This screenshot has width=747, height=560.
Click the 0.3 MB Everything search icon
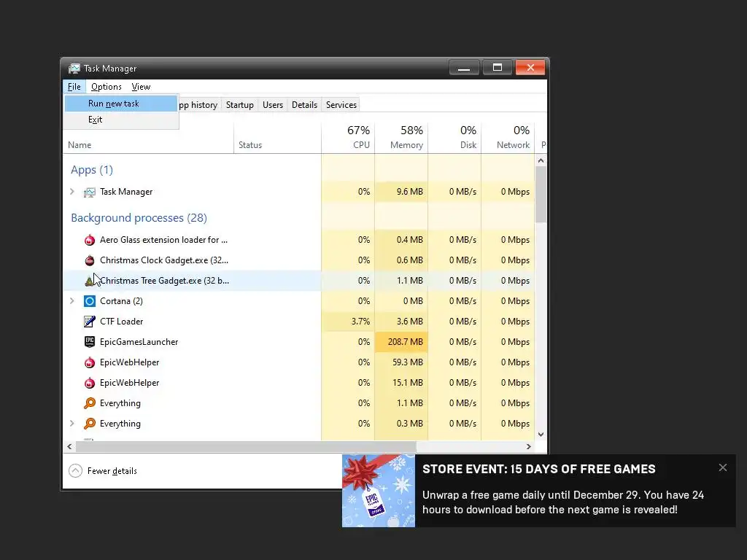(90, 424)
